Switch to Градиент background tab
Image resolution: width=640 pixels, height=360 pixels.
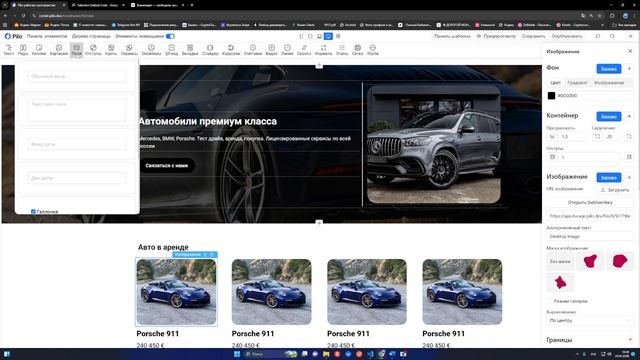pos(577,83)
